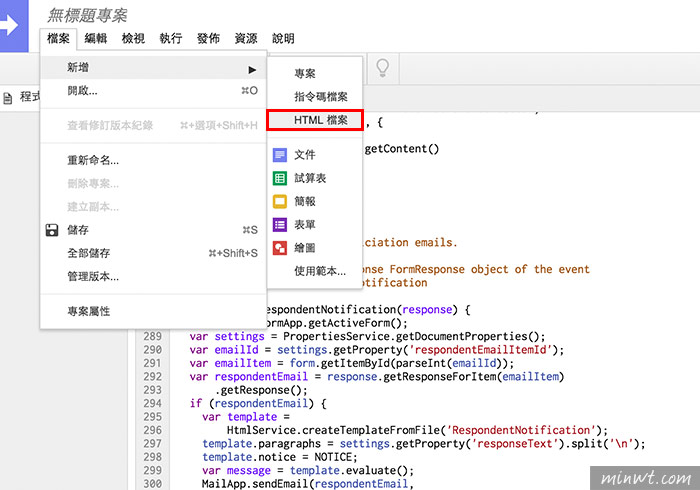The width and height of the screenshot is (700, 490).
Task: Click line number 295 in gutter
Action: 153,417
